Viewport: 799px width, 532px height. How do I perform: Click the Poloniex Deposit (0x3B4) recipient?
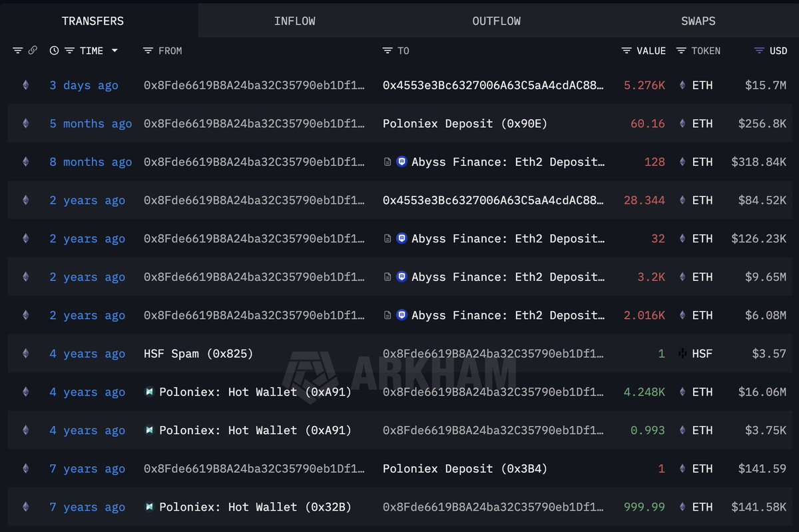(465, 469)
